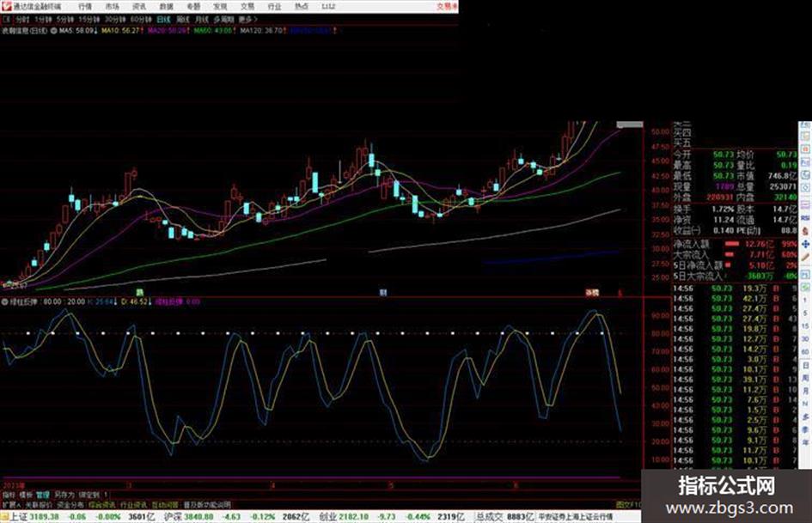
Task: Open the 综合资讯 bottom tab
Action: 102,504
